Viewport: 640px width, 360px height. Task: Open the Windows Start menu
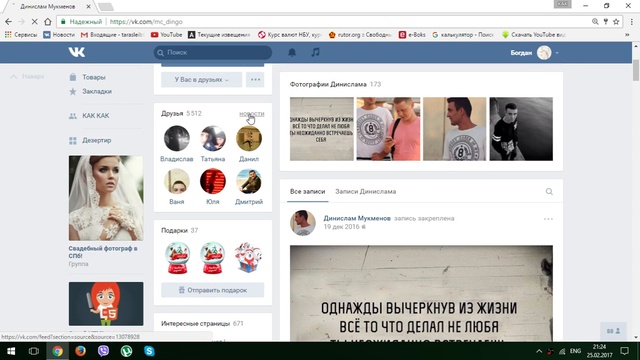click(11, 351)
